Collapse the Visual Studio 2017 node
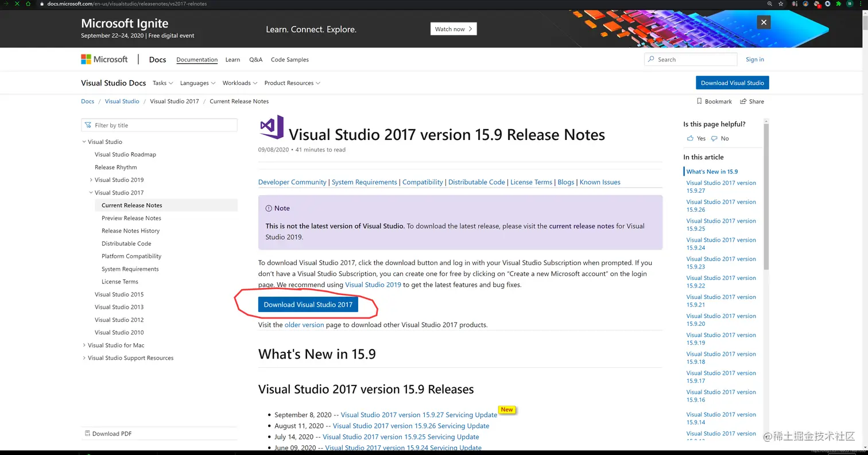Screen dimensions: 868x455 (x=91, y=193)
